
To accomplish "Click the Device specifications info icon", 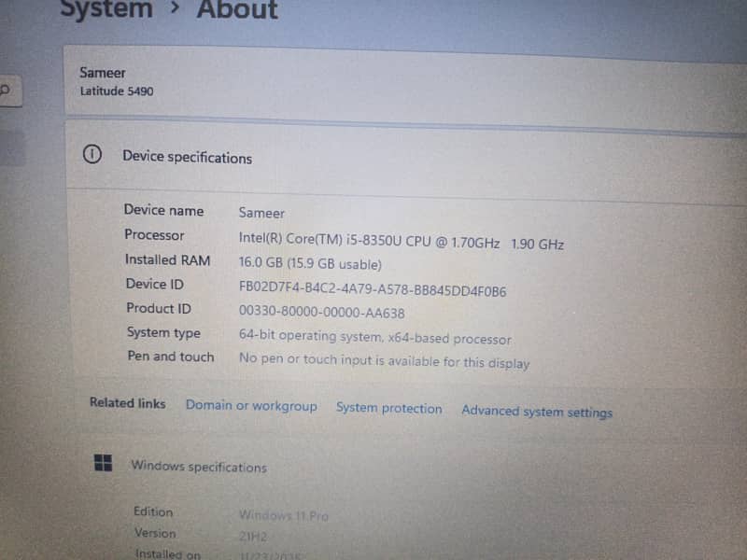I will (x=92, y=156).
